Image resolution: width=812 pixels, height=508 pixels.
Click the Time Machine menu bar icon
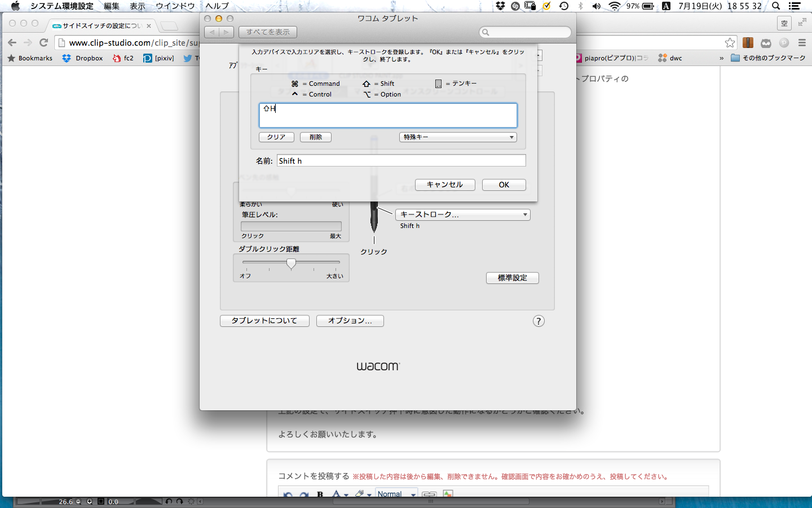point(563,6)
